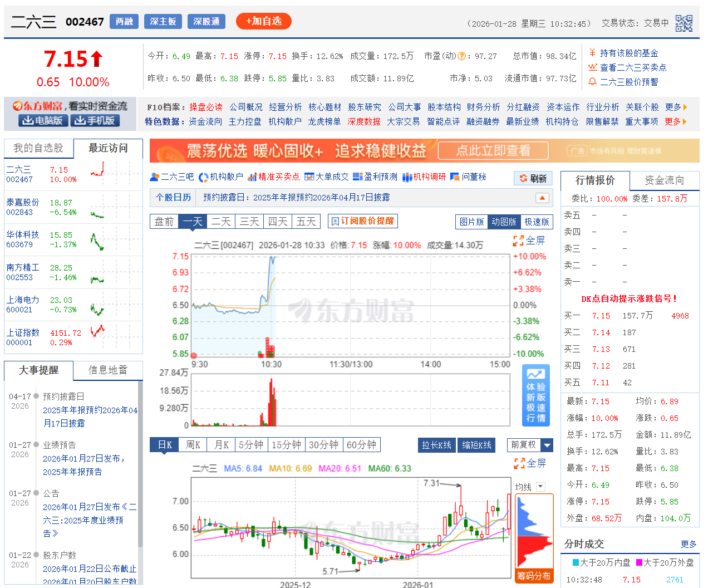Download the 手机版 app
Viewport: 713px width, 588px height.
tap(95, 120)
